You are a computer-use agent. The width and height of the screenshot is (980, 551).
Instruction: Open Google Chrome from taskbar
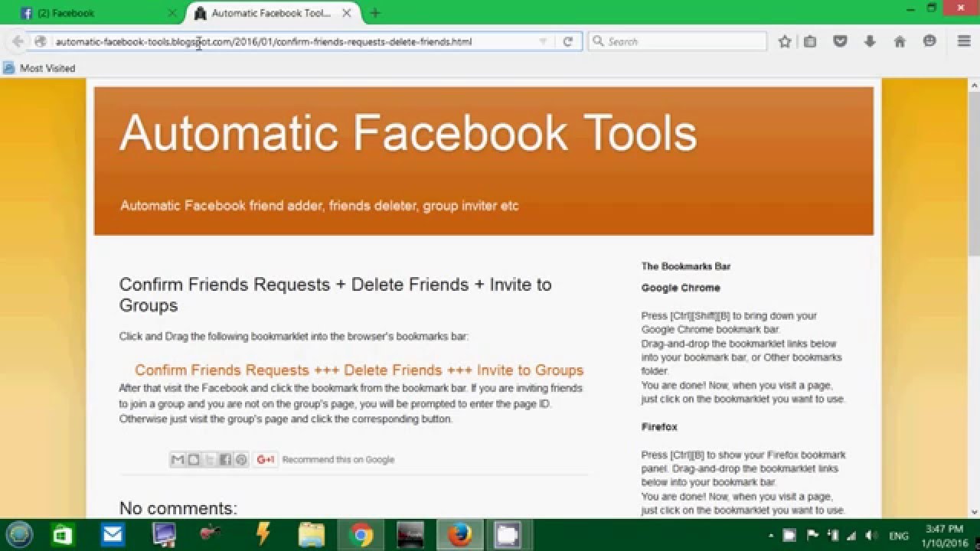tap(361, 535)
